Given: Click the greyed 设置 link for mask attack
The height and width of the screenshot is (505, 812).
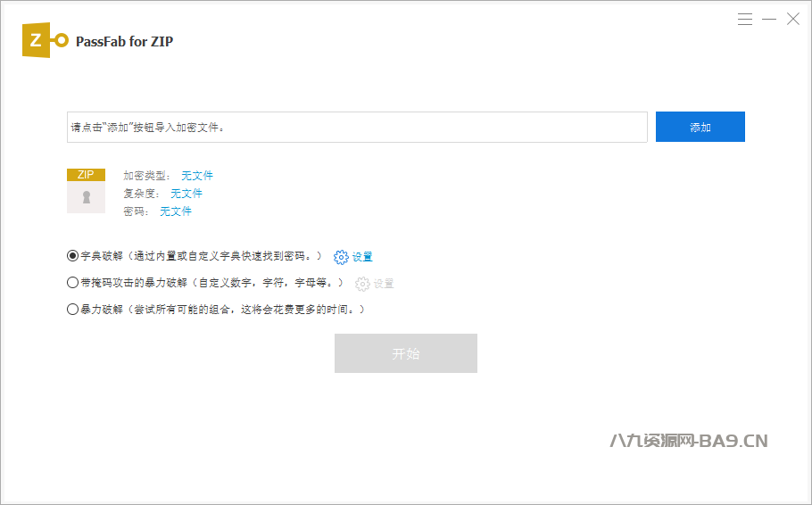Looking at the screenshot, I should click(384, 284).
